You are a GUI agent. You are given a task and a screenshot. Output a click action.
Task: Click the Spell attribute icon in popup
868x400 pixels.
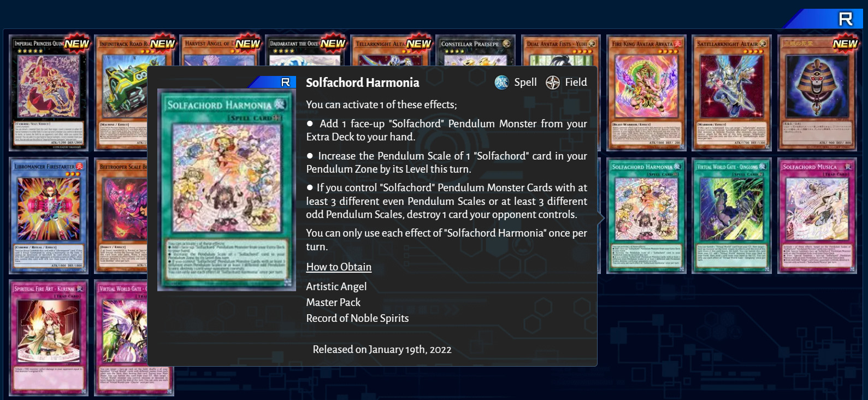pyautogui.click(x=501, y=83)
